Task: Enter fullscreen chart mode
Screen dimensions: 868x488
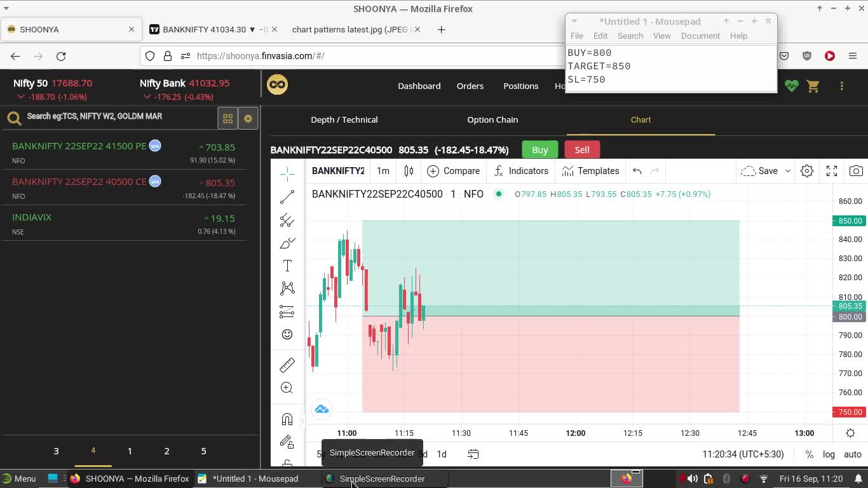Action: point(832,171)
